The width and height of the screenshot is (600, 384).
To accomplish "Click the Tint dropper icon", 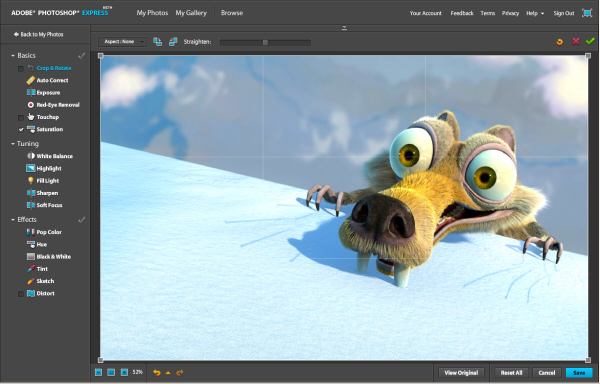I will pos(31,269).
